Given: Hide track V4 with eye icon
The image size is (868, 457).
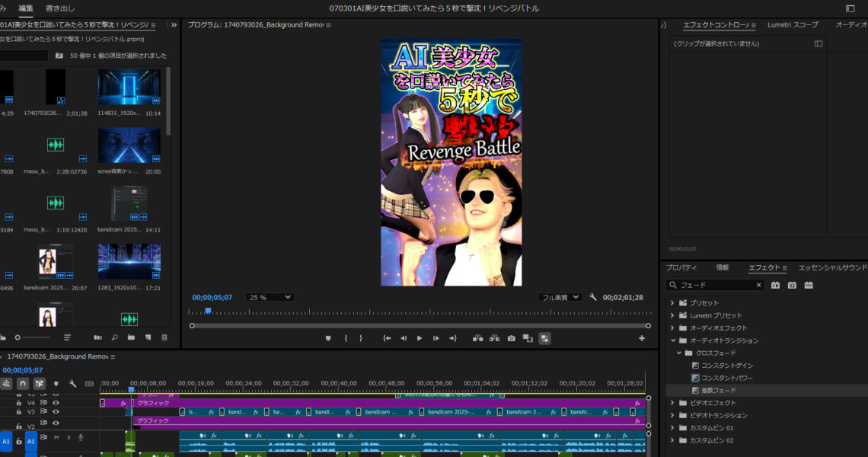Looking at the screenshot, I should tap(56, 403).
